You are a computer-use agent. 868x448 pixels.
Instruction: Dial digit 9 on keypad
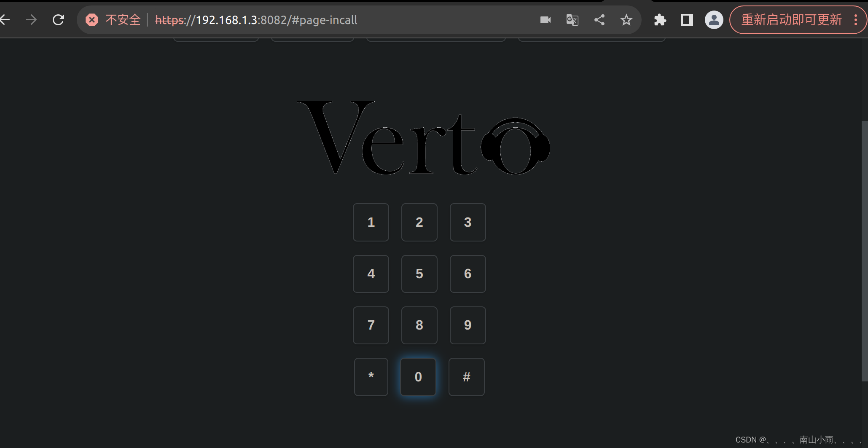(468, 325)
